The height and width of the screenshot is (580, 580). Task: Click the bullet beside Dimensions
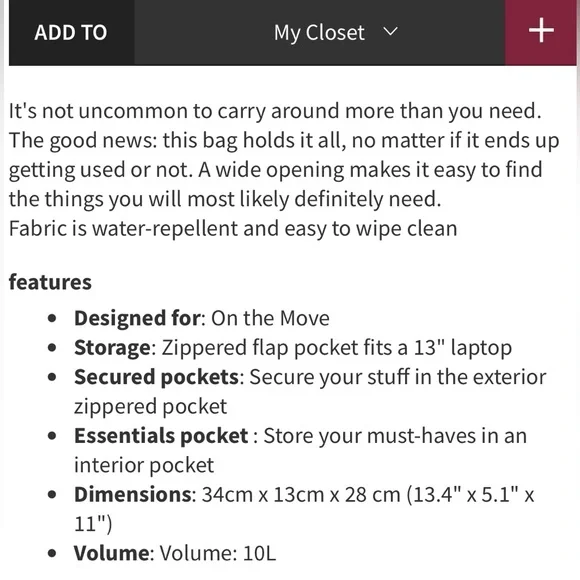(x=52, y=495)
